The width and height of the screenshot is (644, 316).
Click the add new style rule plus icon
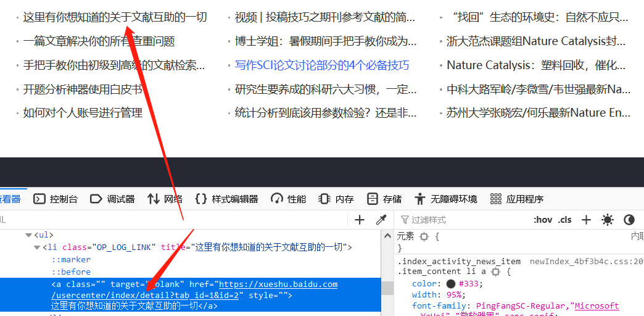[586, 220]
